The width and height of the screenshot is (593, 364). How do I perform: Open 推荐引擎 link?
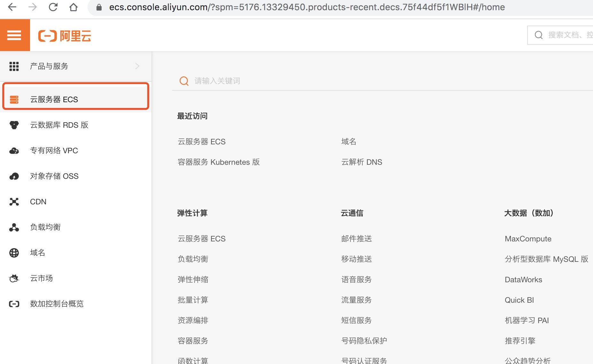tap(520, 341)
